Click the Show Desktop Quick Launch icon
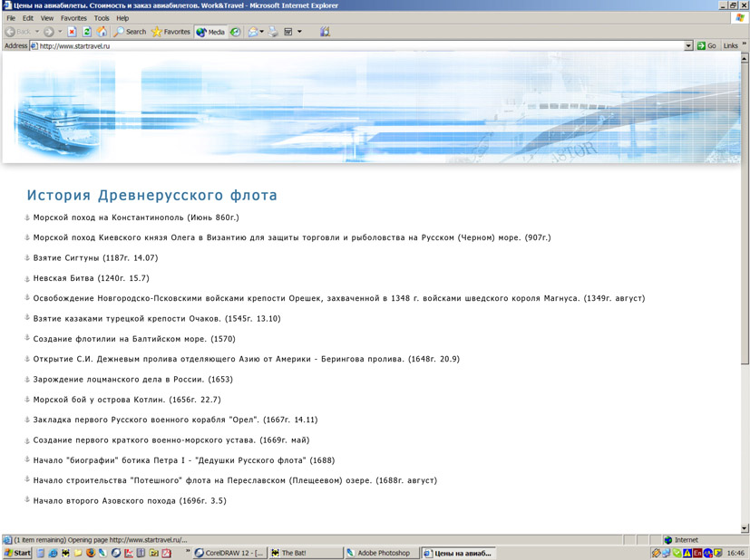Image resolution: width=750 pixels, height=560 pixels. [41, 553]
